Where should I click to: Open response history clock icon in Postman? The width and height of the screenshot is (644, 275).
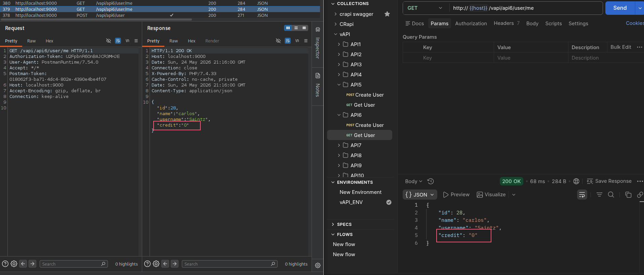pyautogui.click(x=431, y=181)
